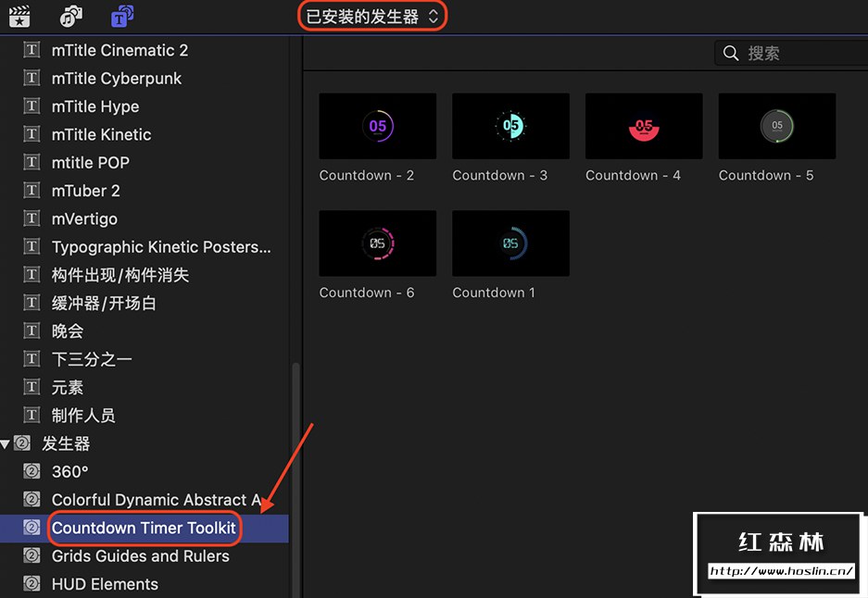The image size is (868, 598).
Task: Click generator icon beside Grids Guides and Rulers
Action: point(31,556)
